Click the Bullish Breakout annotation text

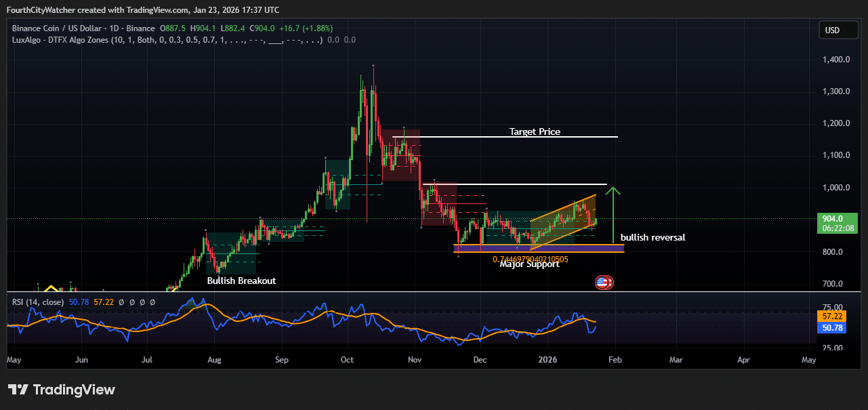241,281
